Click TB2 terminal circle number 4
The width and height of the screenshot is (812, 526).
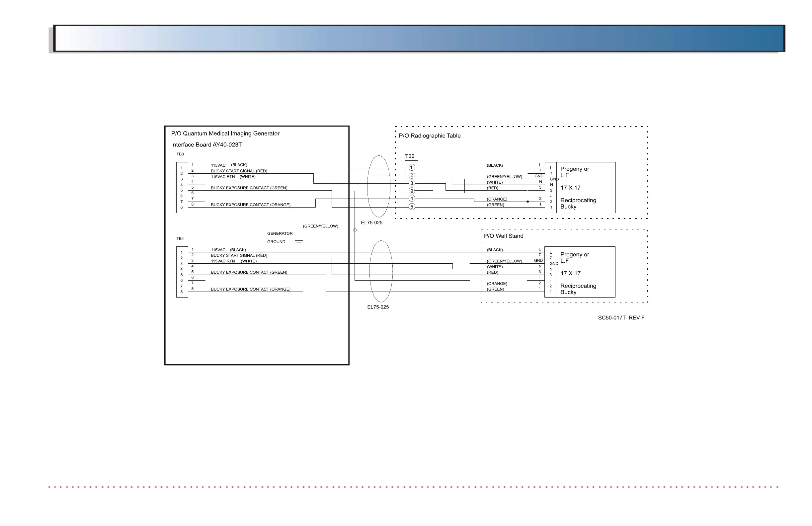coord(411,198)
